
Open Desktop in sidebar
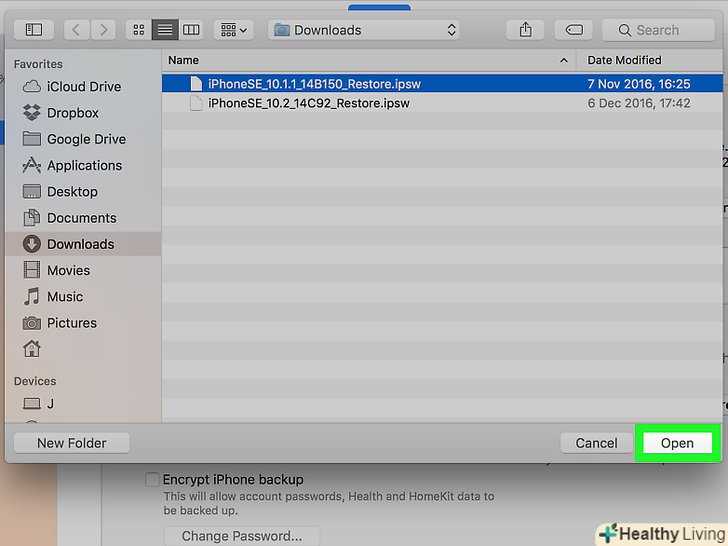pos(84,192)
